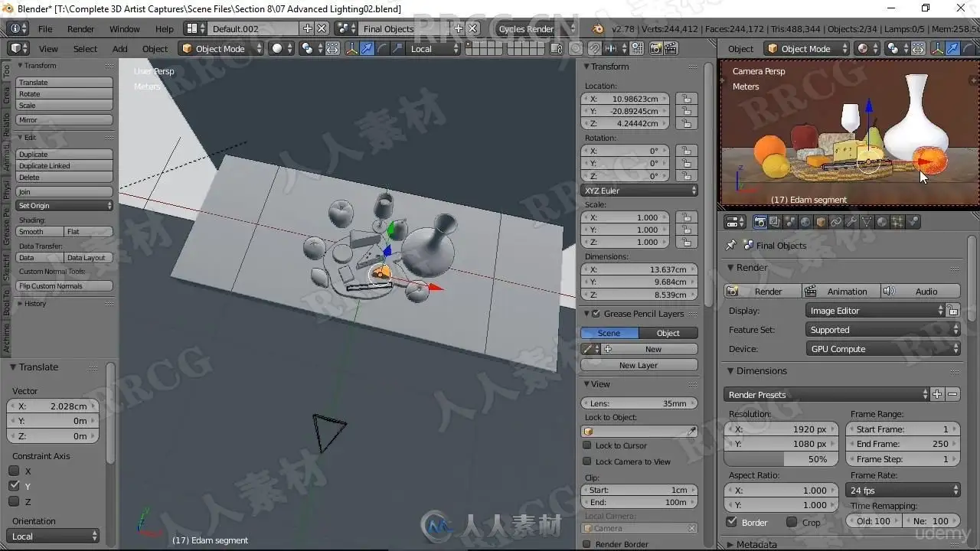Click the New Layer button
Screen dimensions: 980x551
[x=639, y=365]
